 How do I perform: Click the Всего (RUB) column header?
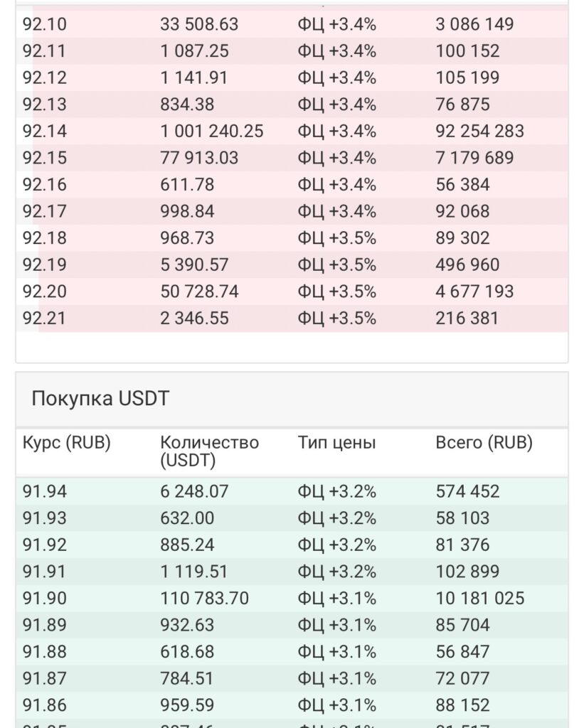[x=484, y=442]
